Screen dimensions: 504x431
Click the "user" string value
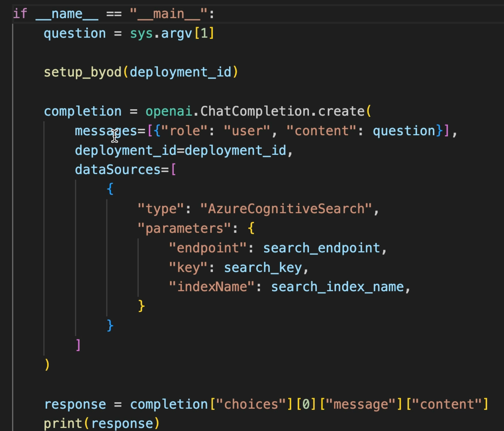247,131
